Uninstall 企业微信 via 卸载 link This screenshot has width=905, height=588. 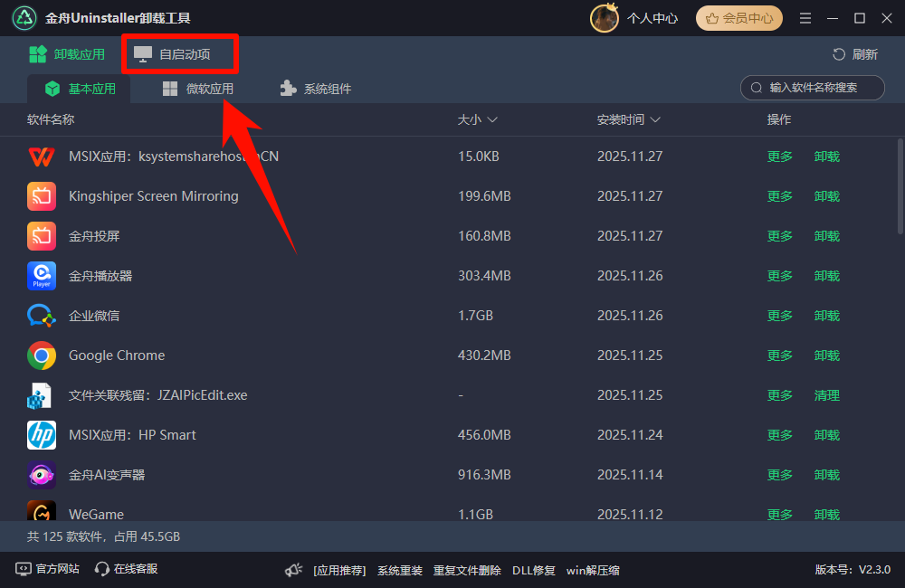(x=826, y=316)
